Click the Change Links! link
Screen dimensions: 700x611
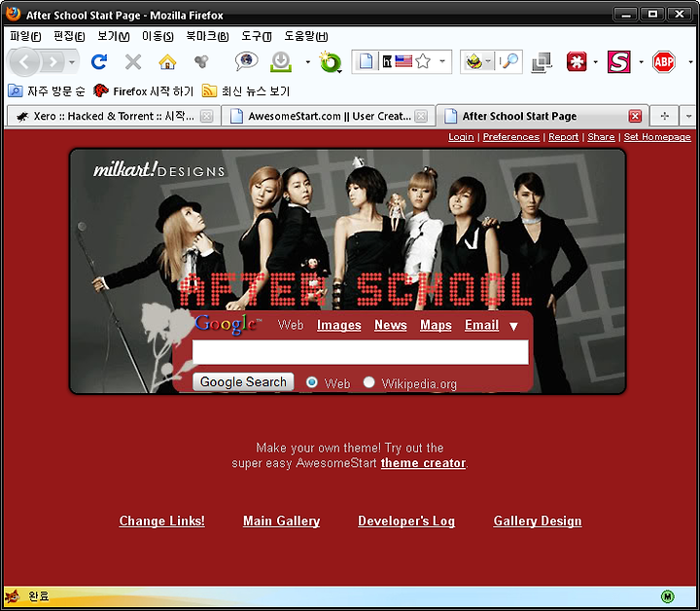[x=162, y=521]
